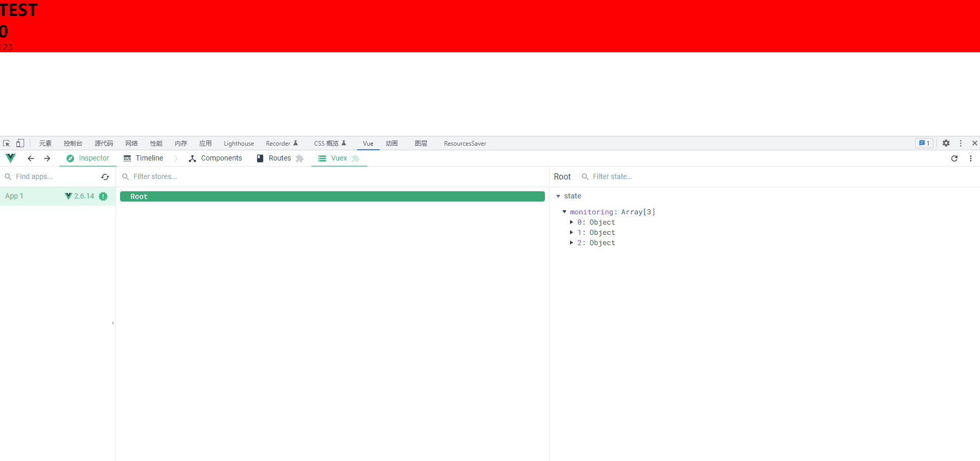980x461 pixels.
Task: Click the 2.6.14 Vue version text
Action: (84, 196)
